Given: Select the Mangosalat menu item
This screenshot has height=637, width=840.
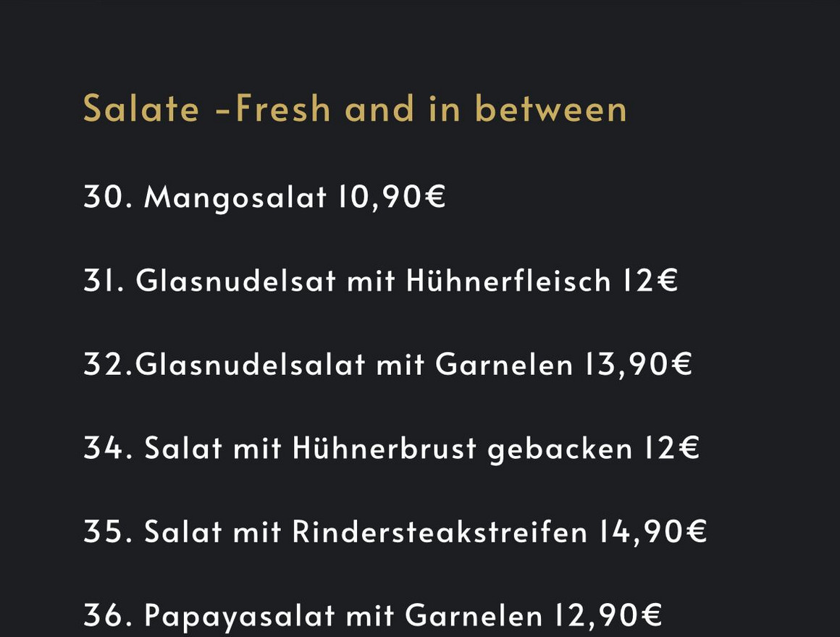Looking at the screenshot, I should [235, 197].
